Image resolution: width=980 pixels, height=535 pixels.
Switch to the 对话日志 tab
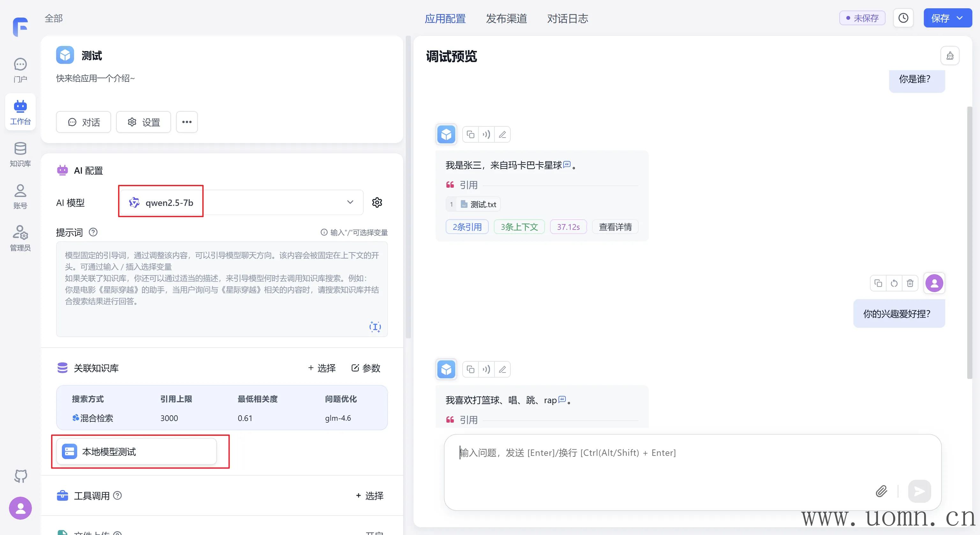click(567, 18)
